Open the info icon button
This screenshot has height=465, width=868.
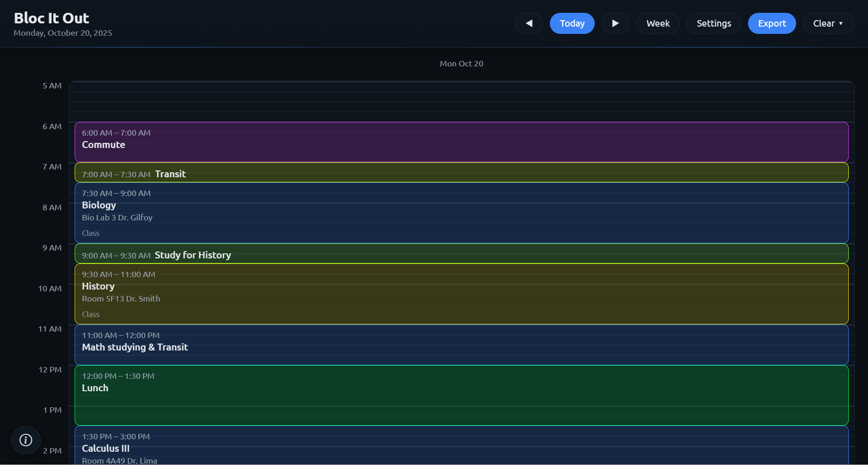click(26, 440)
